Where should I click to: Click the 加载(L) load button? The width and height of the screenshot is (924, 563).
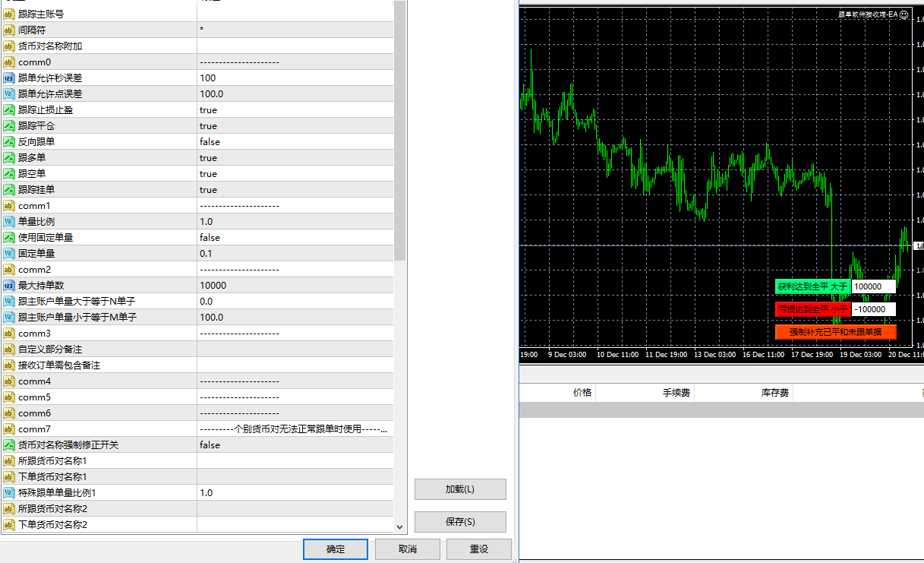(x=460, y=489)
